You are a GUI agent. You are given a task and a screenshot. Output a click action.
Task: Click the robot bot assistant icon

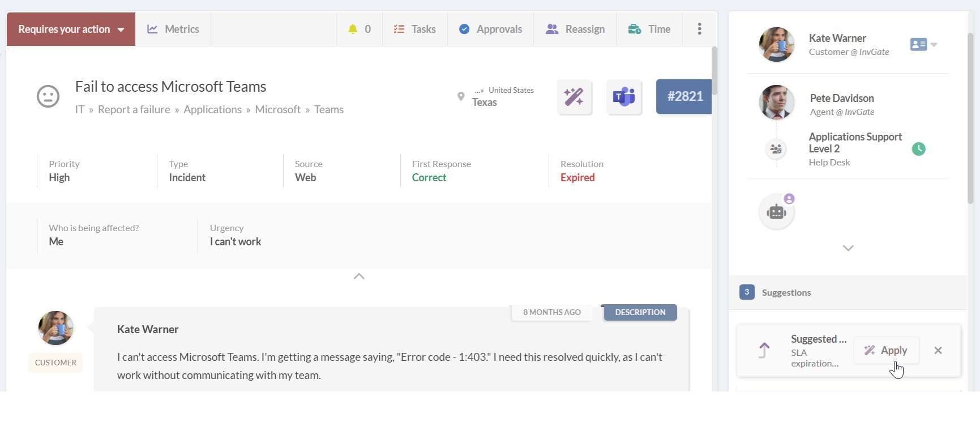click(x=776, y=212)
